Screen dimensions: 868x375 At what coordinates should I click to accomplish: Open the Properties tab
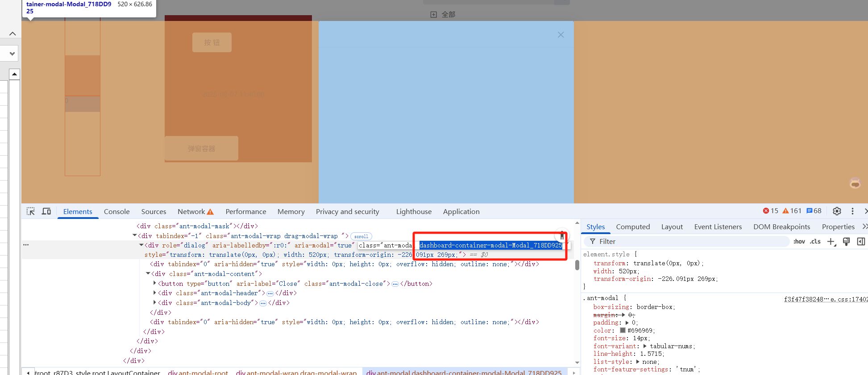pyautogui.click(x=838, y=227)
